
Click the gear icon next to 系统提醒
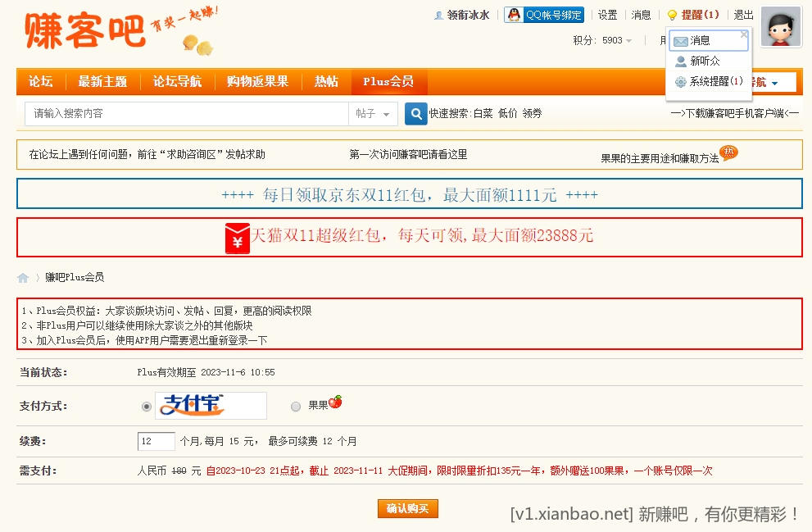[x=680, y=82]
